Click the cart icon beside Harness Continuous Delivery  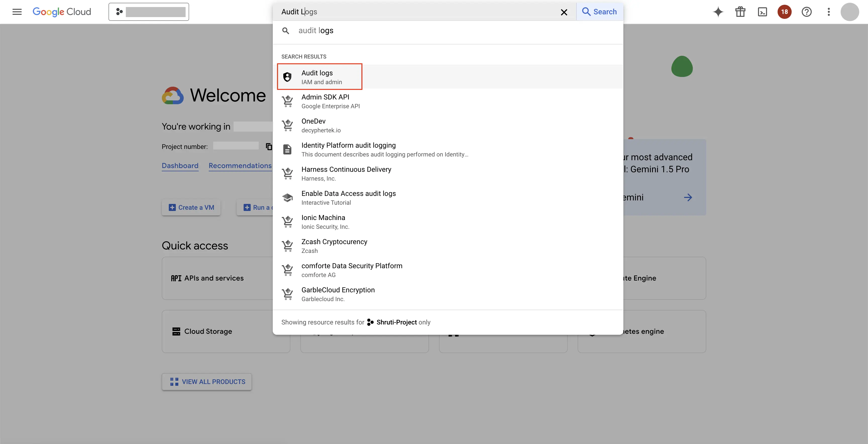tap(287, 174)
